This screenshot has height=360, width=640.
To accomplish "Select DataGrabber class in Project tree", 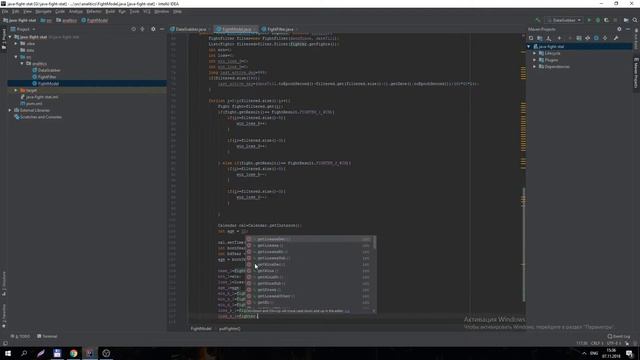I will [47, 70].
